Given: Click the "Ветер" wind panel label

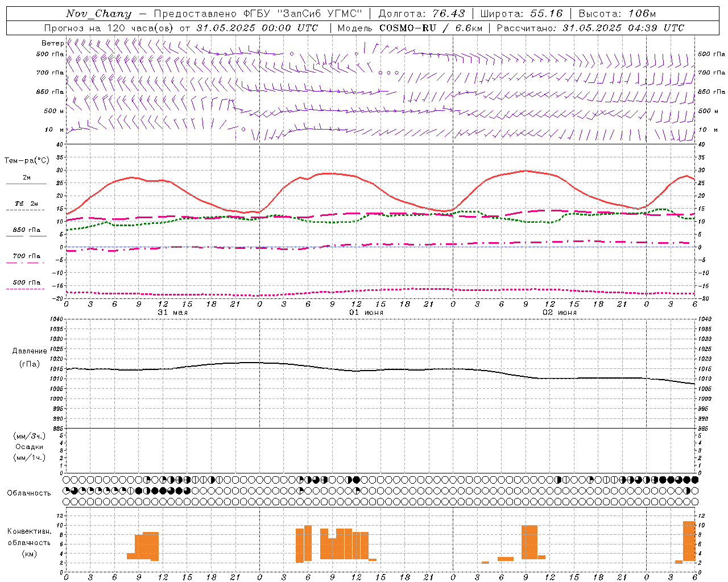Looking at the screenshot, I should [x=53, y=43].
